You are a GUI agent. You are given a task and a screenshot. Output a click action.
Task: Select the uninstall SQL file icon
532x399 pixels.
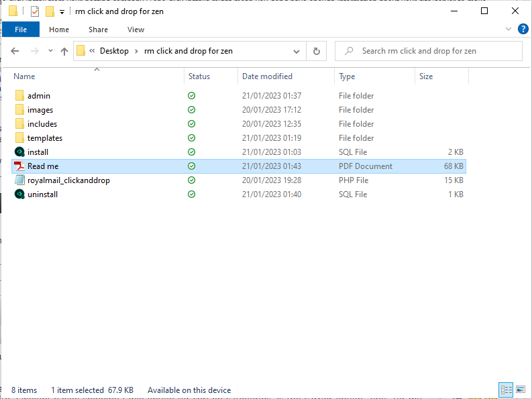click(x=19, y=194)
